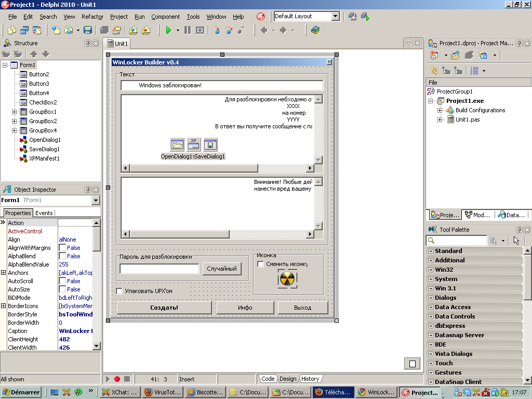Switch to the Code tab
Image resolution: width=532 pixels, height=399 pixels.
pyautogui.click(x=268, y=379)
